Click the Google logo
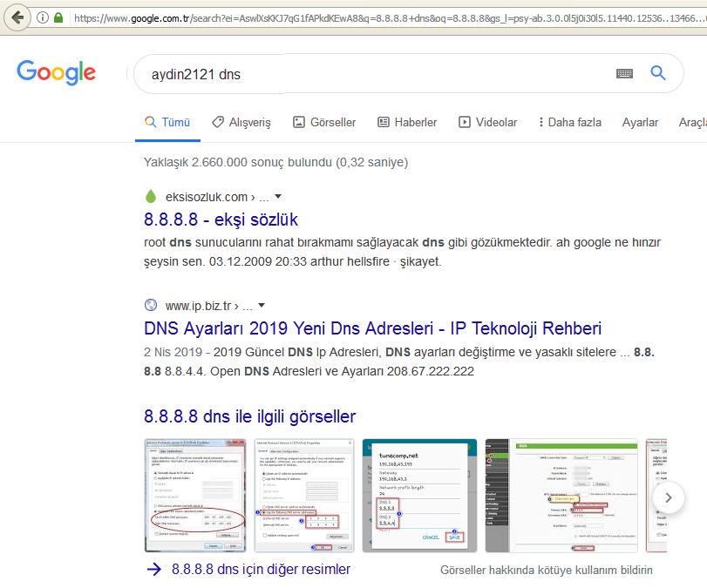This screenshot has height=588, width=707. click(57, 72)
